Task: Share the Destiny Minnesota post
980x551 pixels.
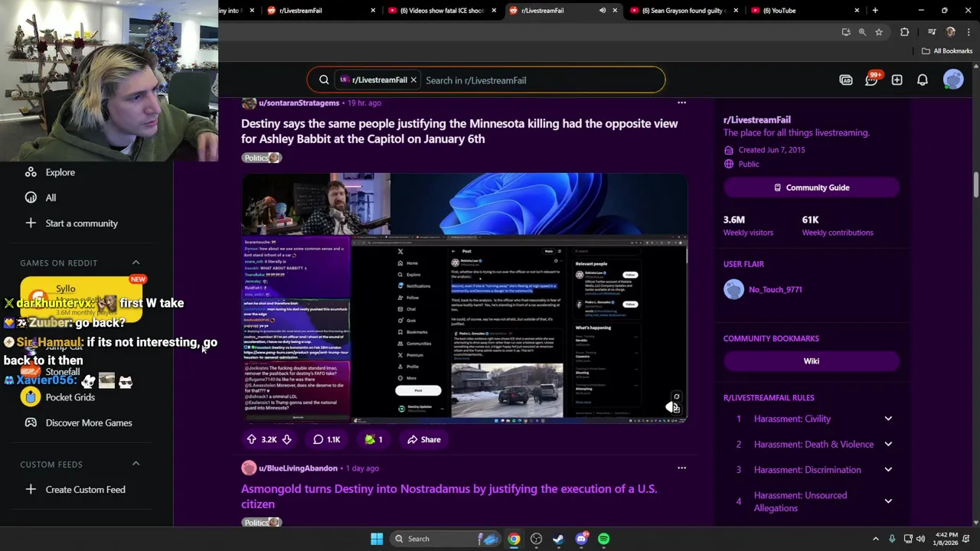Action: click(x=424, y=439)
